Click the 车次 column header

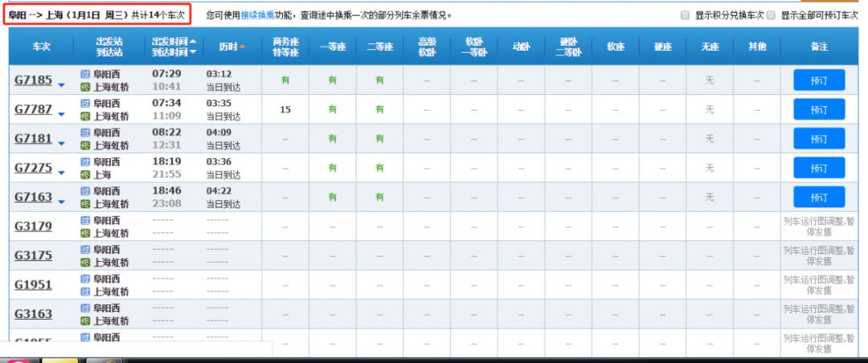point(41,47)
